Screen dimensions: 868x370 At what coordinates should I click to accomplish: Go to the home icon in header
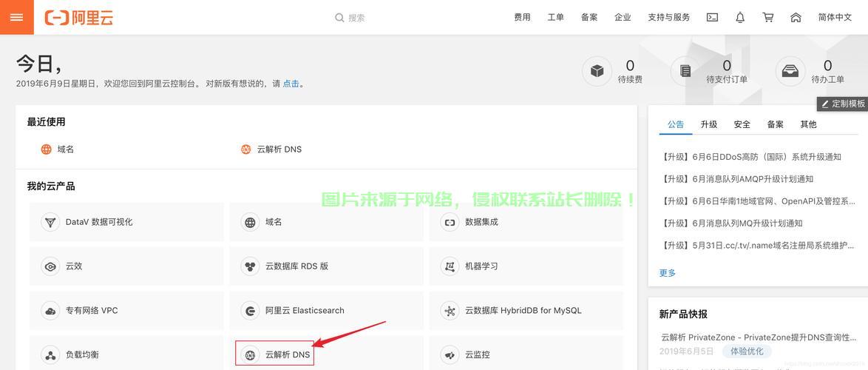click(x=796, y=17)
